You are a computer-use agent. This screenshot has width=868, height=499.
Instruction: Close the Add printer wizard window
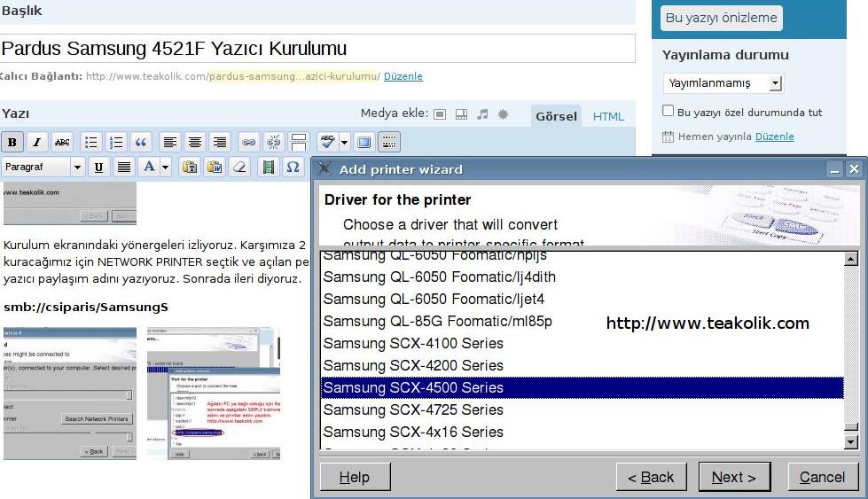click(x=854, y=169)
